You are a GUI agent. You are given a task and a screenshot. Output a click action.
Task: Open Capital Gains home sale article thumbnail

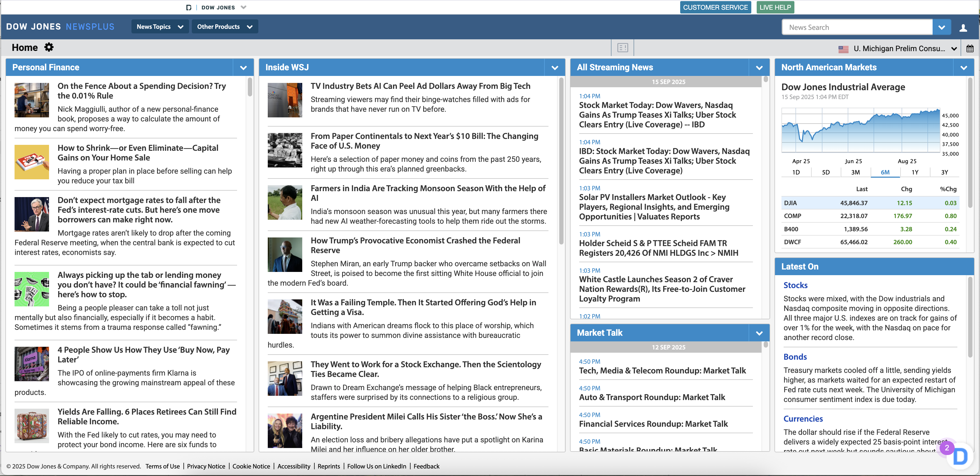[x=32, y=162]
